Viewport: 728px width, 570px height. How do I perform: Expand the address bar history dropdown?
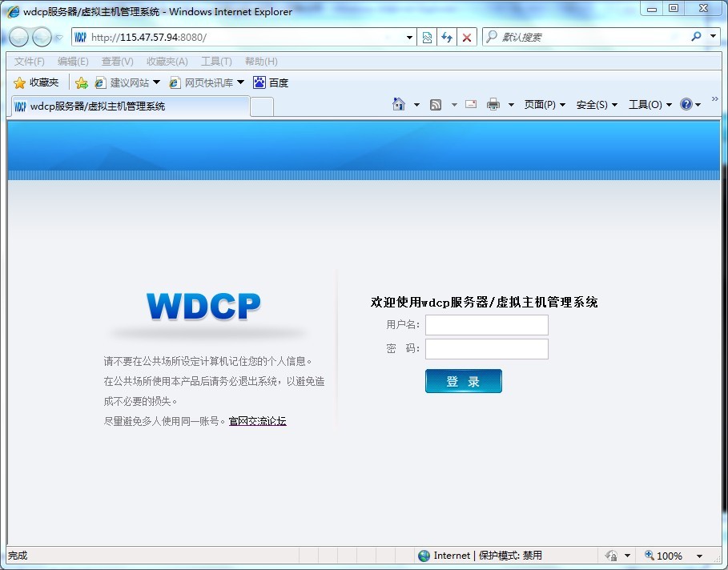[409, 38]
